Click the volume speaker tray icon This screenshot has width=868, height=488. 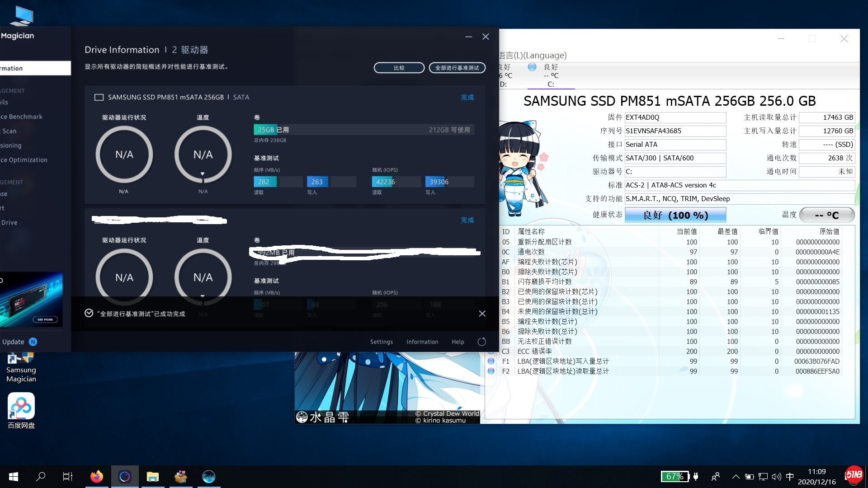tap(776, 477)
